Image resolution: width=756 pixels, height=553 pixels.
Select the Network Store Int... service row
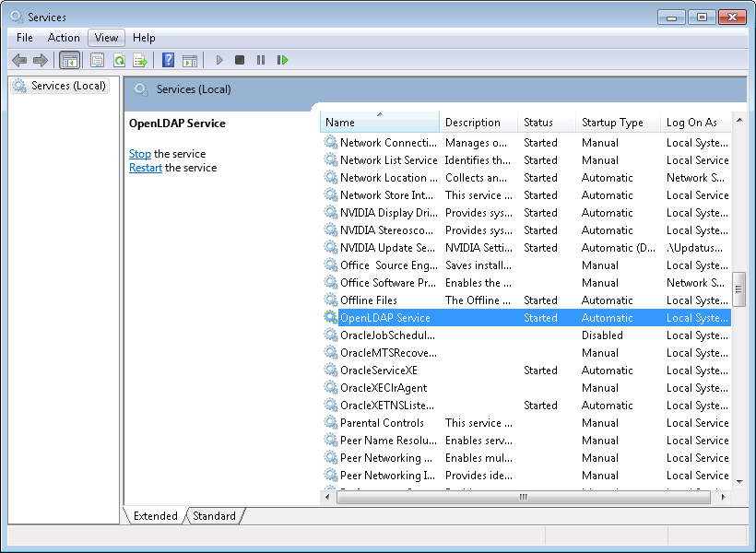click(526, 194)
